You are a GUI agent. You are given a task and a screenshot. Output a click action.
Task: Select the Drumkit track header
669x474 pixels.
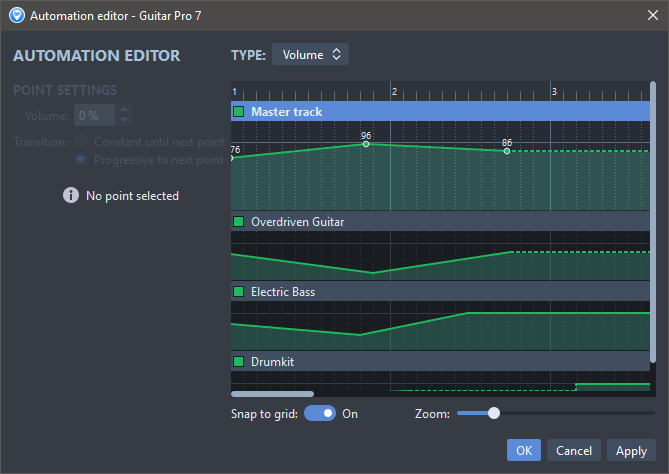point(440,361)
